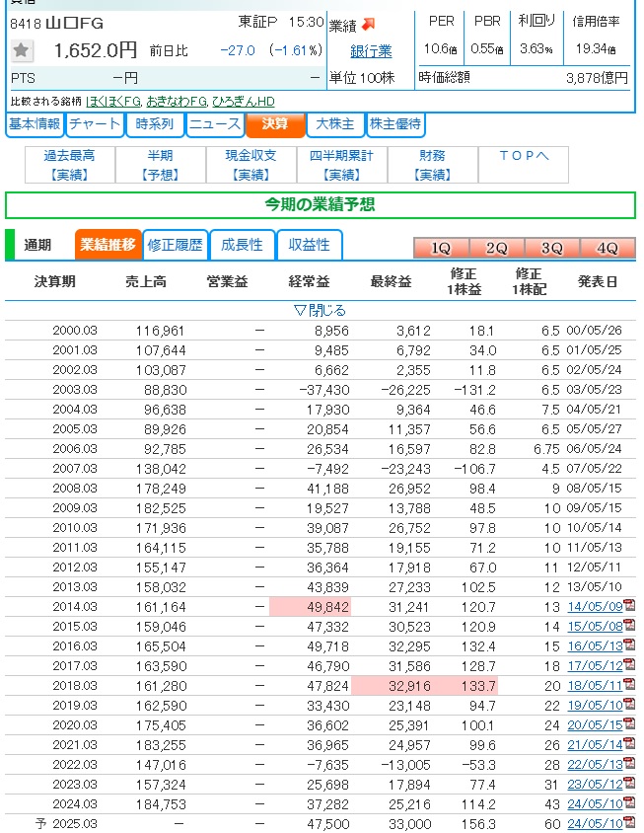
Task: Open PDF icon for 22/05/13 announcement
Action: point(629,763)
